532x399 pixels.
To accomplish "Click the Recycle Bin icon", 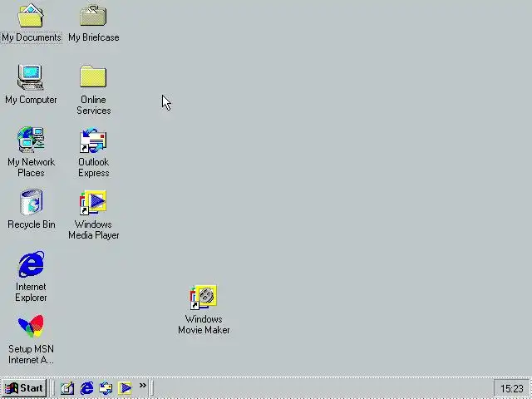I will [32, 202].
